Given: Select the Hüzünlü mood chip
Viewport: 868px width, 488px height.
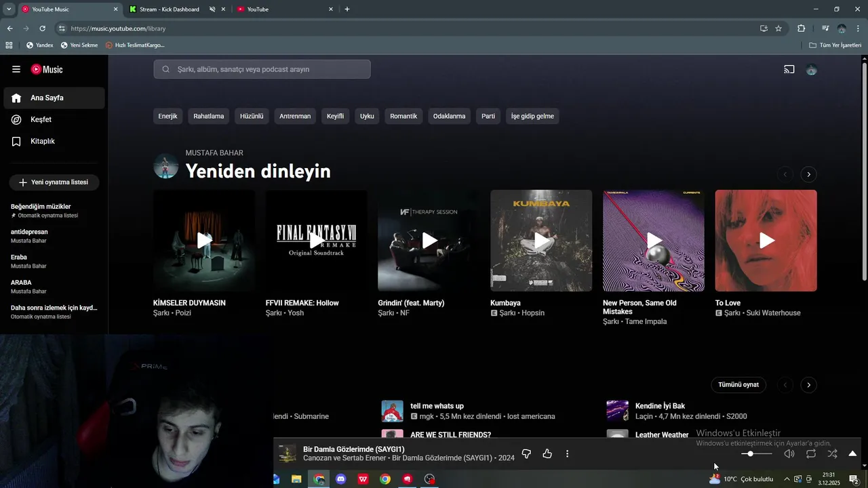Looking at the screenshot, I should click(252, 116).
